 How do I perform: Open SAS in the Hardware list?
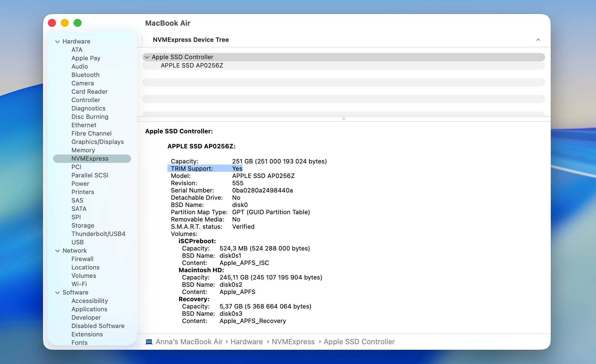coord(77,201)
